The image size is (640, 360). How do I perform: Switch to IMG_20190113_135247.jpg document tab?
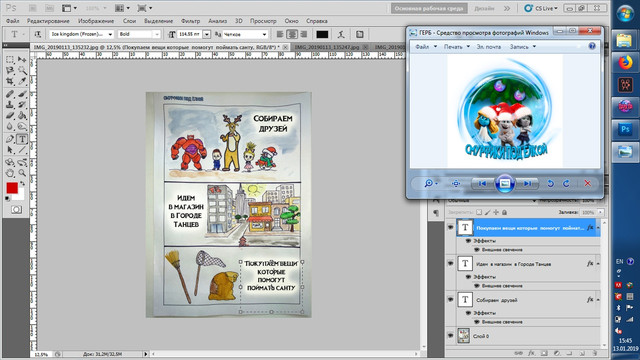[x=327, y=47]
